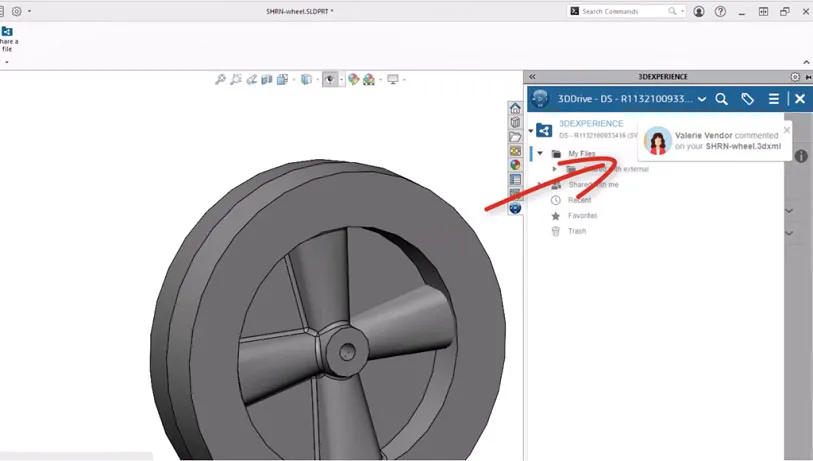Expand View Settings dropdown arrow

404,80
